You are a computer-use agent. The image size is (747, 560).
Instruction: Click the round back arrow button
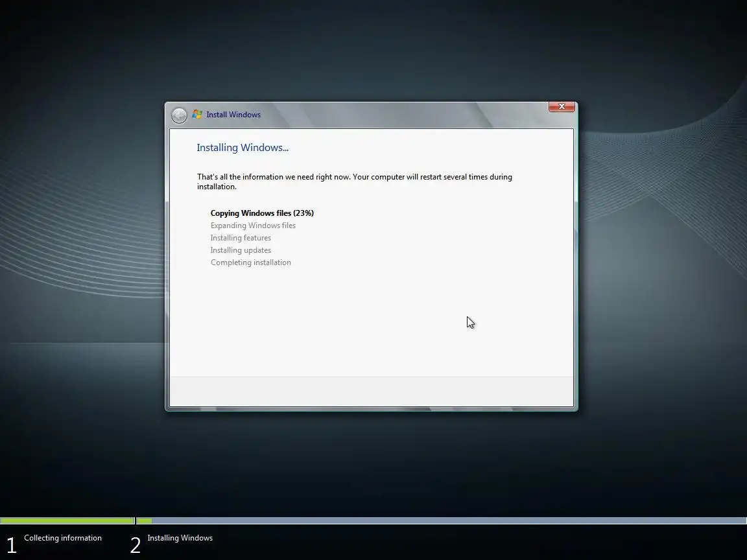click(179, 115)
